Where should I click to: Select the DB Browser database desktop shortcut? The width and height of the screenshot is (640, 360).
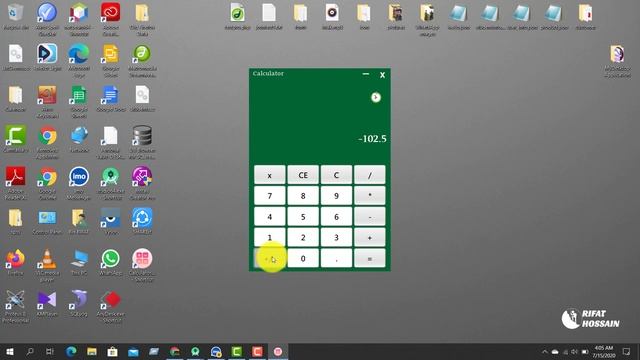coord(142,142)
